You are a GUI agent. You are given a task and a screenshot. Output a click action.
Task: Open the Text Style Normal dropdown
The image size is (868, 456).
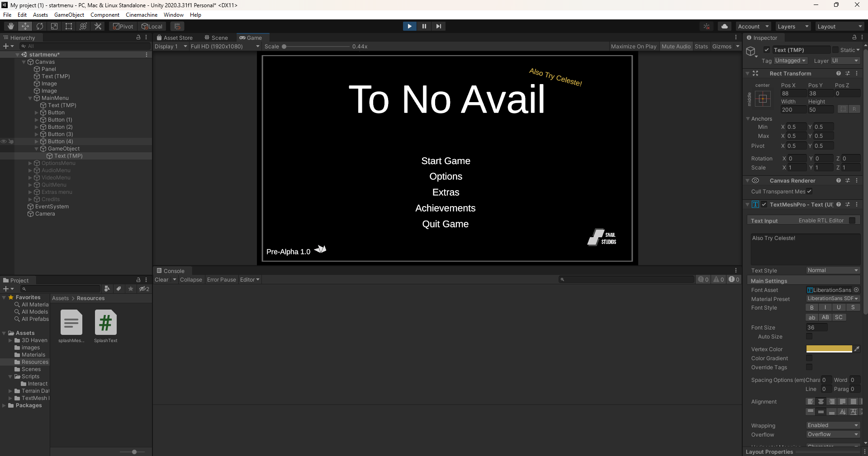tap(832, 270)
